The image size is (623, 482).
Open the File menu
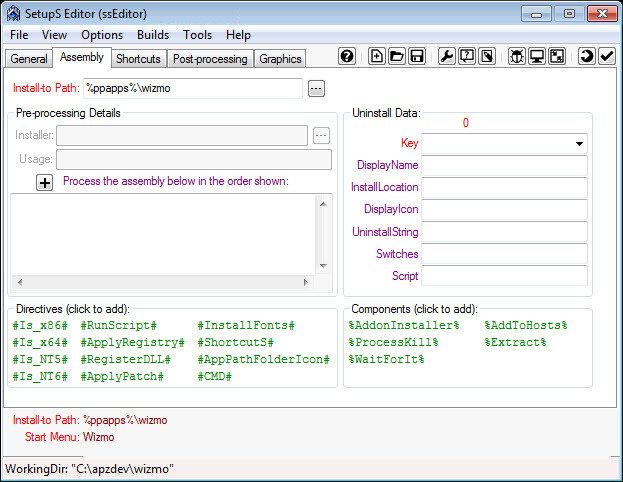tap(19, 35)
